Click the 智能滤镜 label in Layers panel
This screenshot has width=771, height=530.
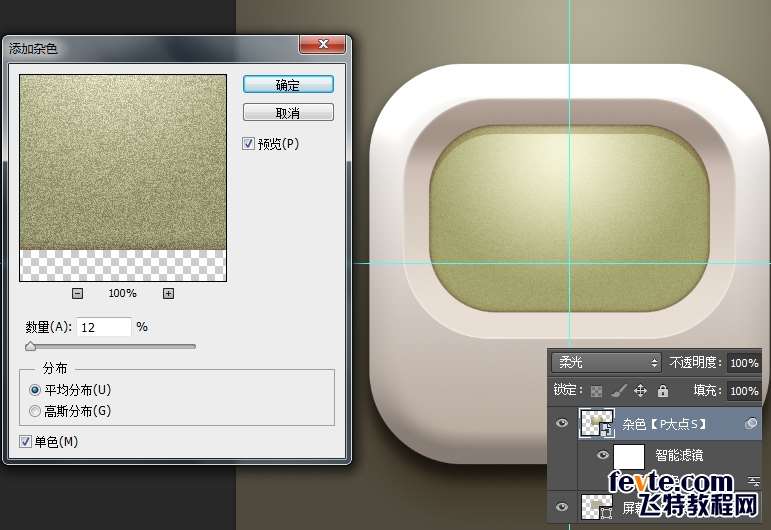(679, 455)
